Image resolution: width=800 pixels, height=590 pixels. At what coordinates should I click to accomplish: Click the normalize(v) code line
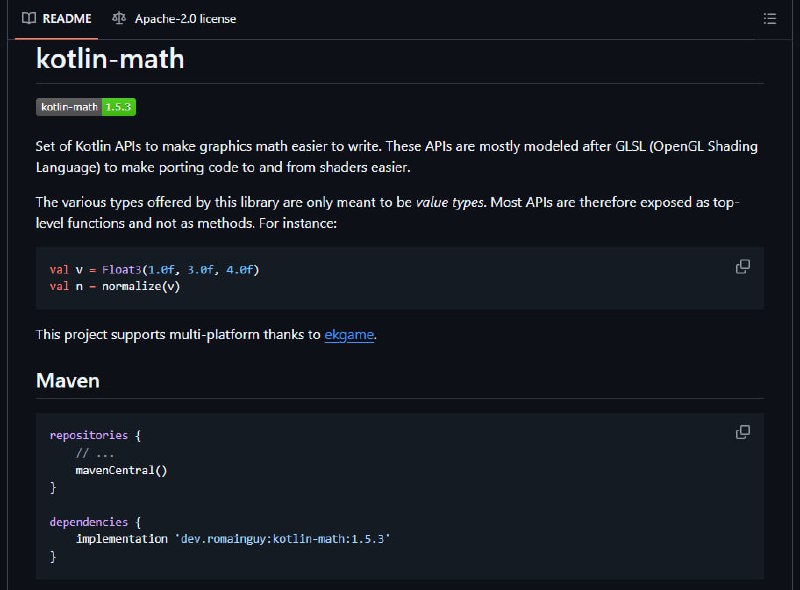115,286
